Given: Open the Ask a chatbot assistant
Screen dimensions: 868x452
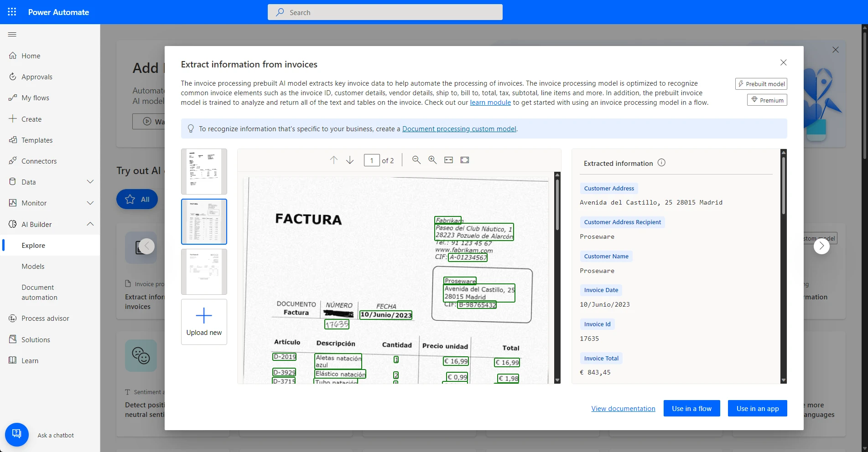Looking at the screenshot, I should pos(16,434).
